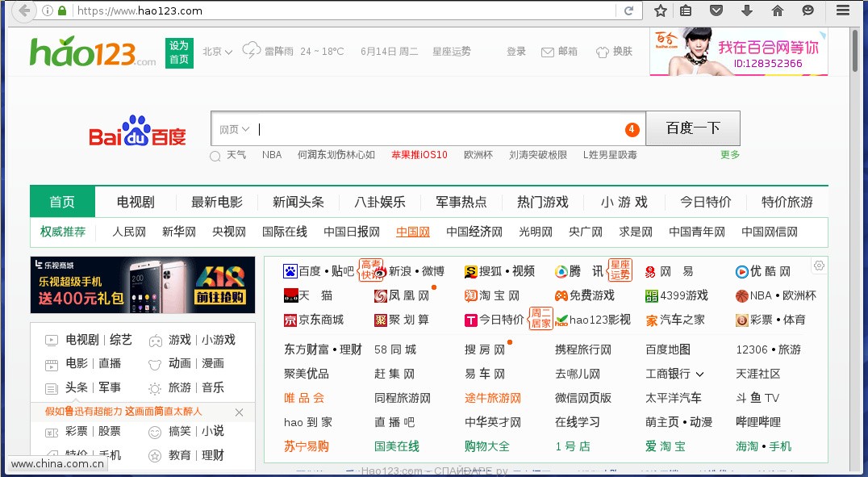This screenshot has height=477, width=868.
Task: Open the 天猫 icon link
Action: [x=290, y=296]
